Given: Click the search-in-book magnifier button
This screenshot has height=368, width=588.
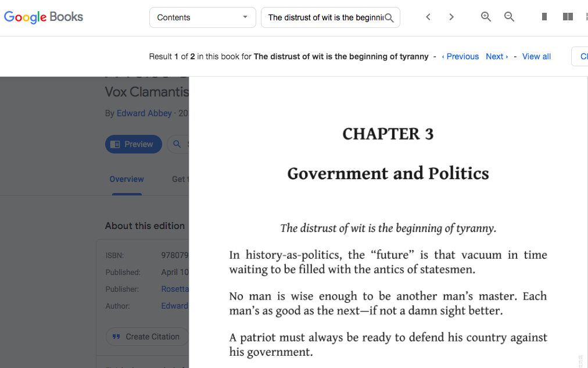Looking at the screenshot, I should (177, 144).
